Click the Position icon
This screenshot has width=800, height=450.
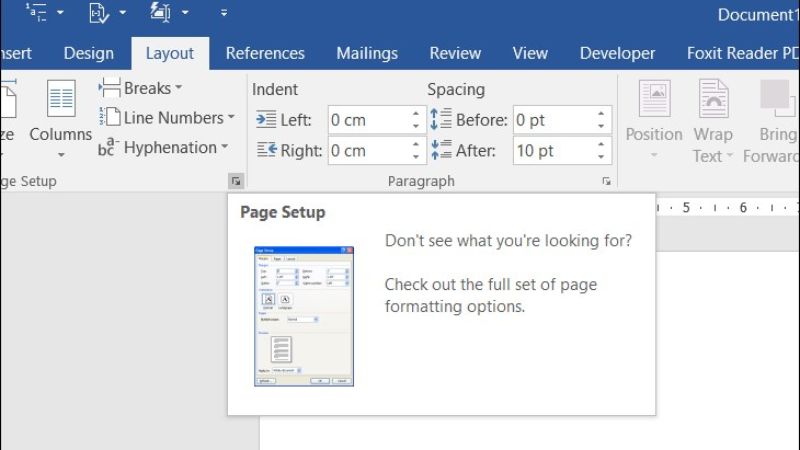[654, 101]
